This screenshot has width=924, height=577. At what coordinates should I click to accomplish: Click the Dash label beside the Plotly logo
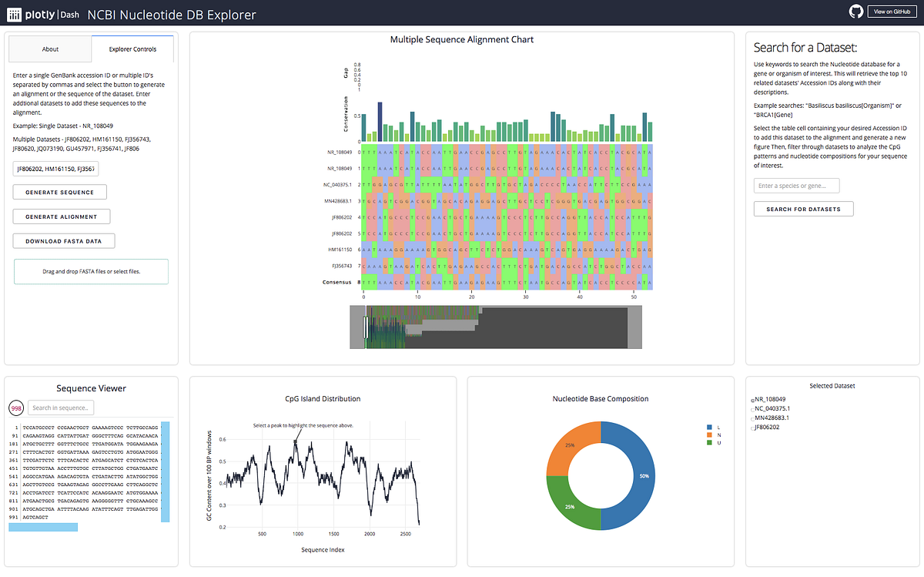69,14
